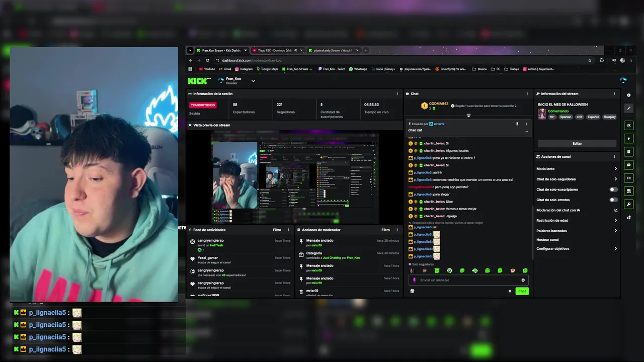Open new browser tab with plus button
This screenshot has height=362, width=644.
pos(366,50)
